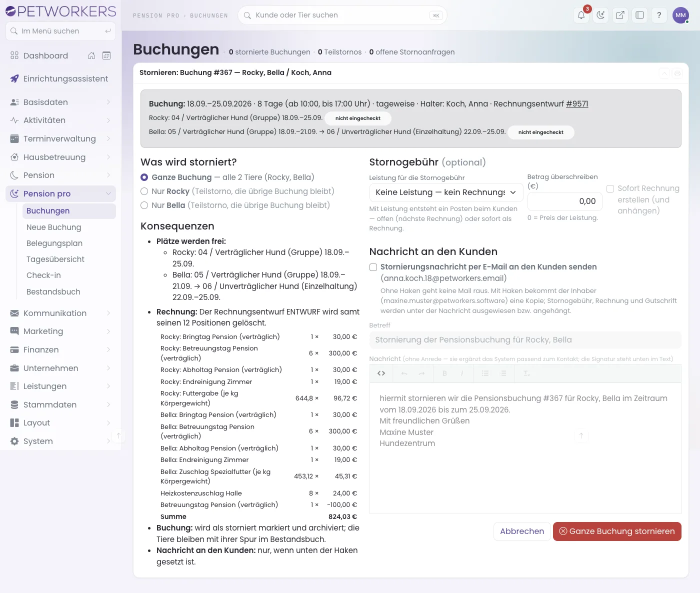The height and width of the screenshot is (593, 700).
Task: Open the notifications bell
Action: click(x=581, y=15)
